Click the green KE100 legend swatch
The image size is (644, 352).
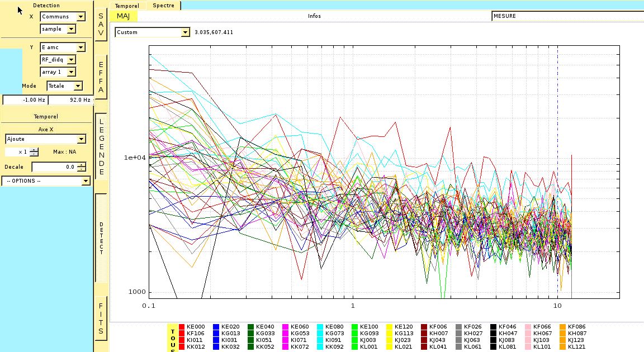(354, 327)
